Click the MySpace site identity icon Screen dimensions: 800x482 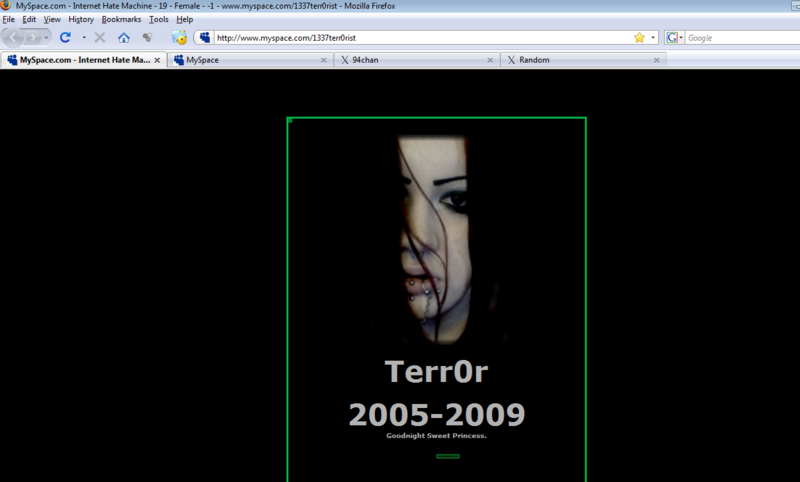coord(205,38)
